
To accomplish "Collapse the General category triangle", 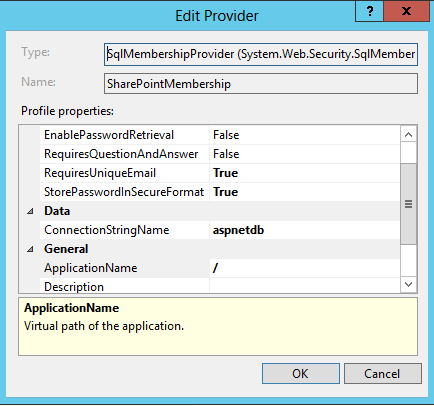I will (30, 249).
